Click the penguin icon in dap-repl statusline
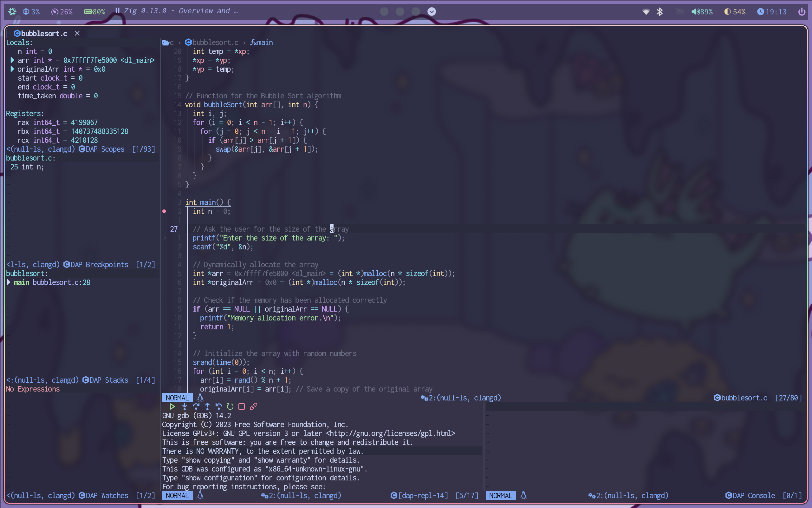The image size is (812, 508). (200, 496)
